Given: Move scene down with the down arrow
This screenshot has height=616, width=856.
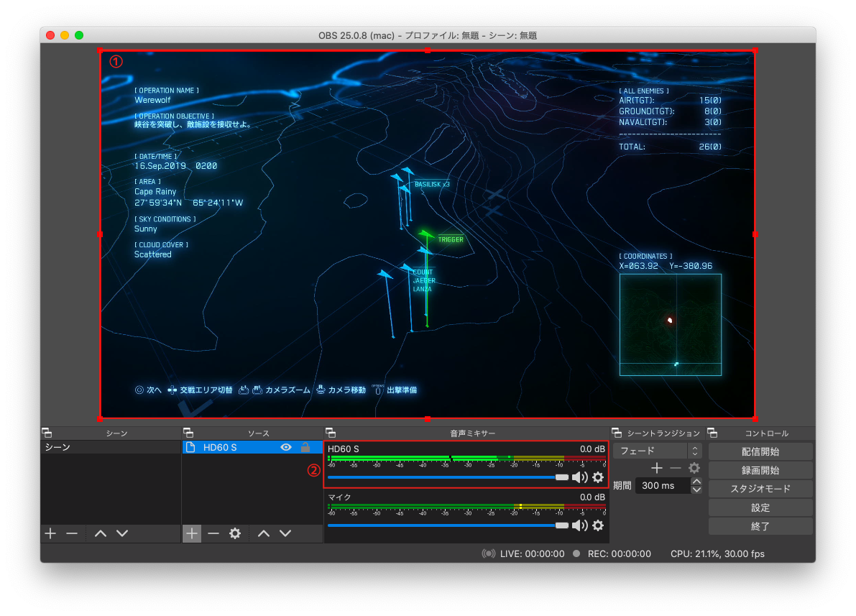Looking at the screenshot, I should click(x=122, y=533).
